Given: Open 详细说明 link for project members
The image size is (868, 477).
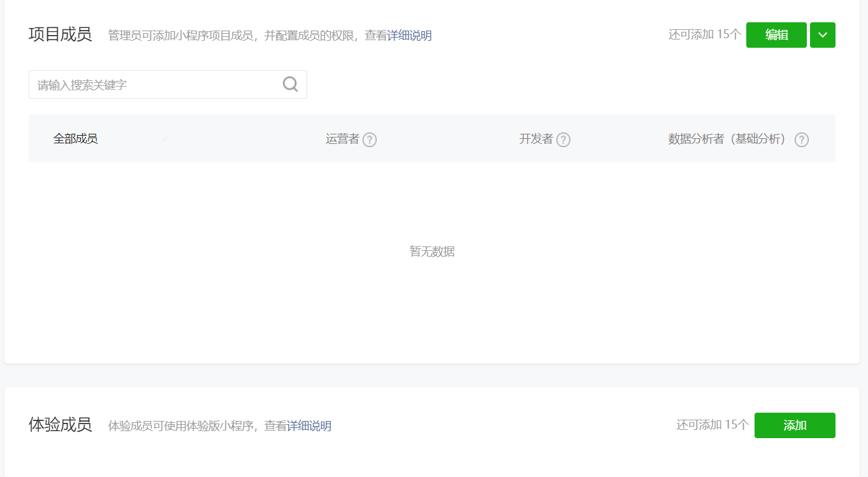Looking at the screenshot, I should (410, 36).
